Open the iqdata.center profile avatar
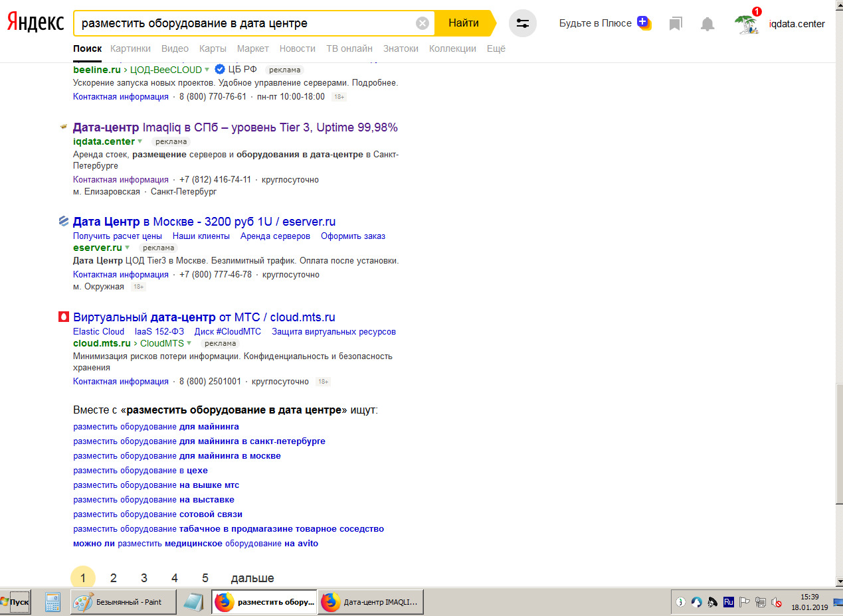 click(x=747, y=24)
